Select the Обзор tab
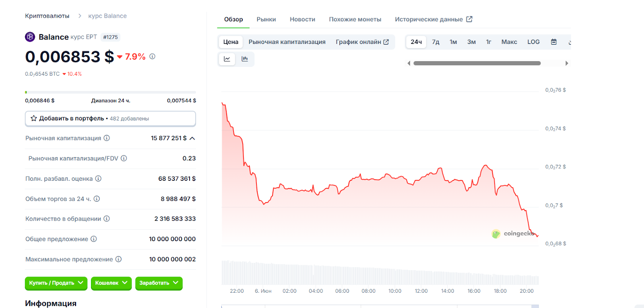The image size is (644, 308). tap(233, 19)
